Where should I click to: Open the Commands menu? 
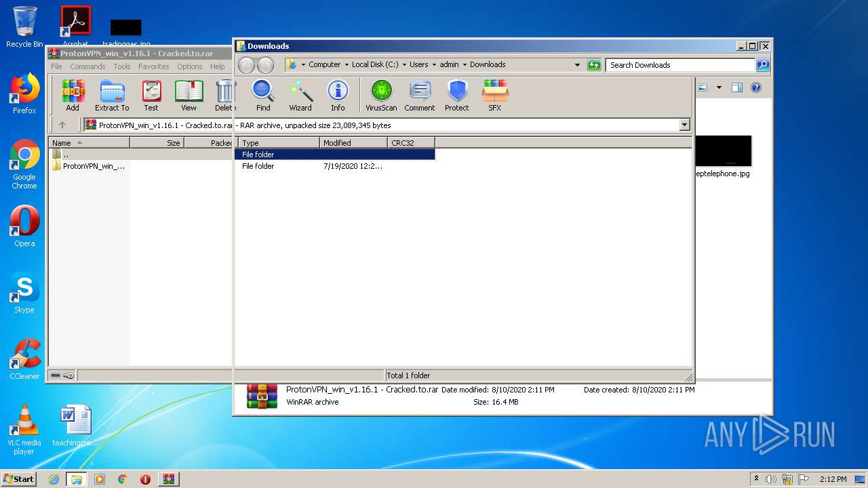coord(87,66)
